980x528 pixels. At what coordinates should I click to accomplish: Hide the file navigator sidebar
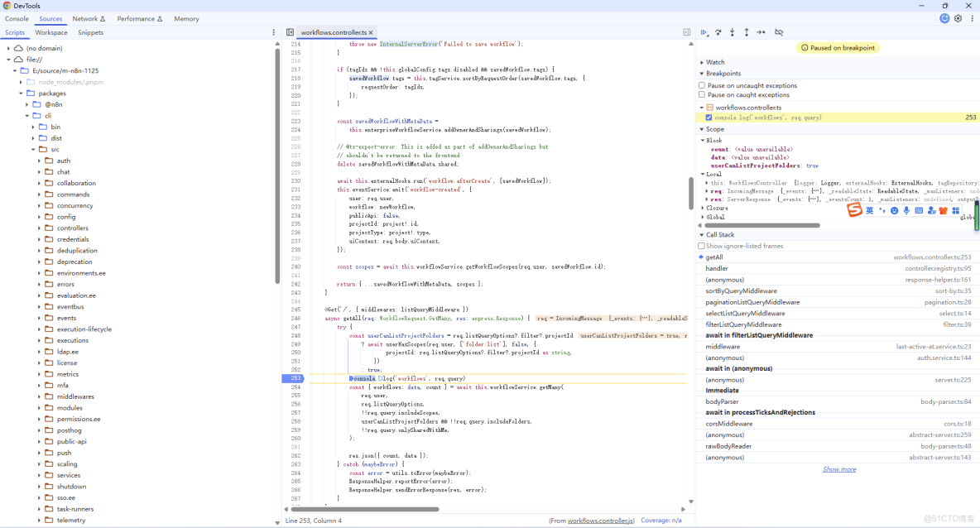290,32
